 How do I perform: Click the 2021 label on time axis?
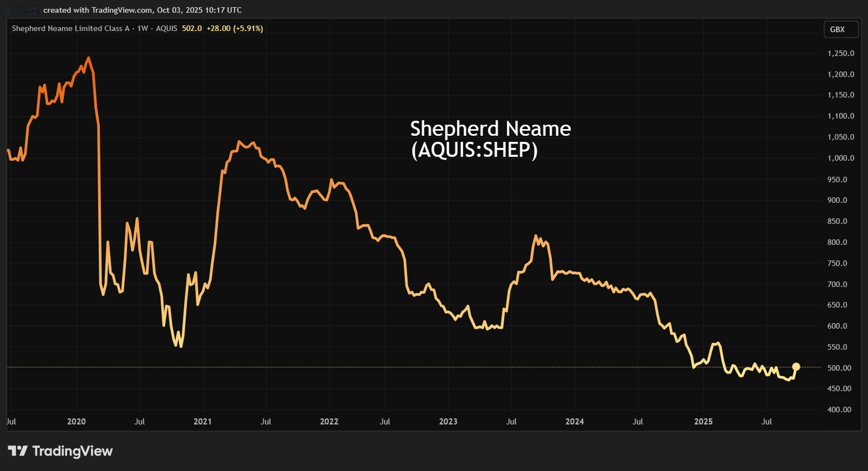202,422
